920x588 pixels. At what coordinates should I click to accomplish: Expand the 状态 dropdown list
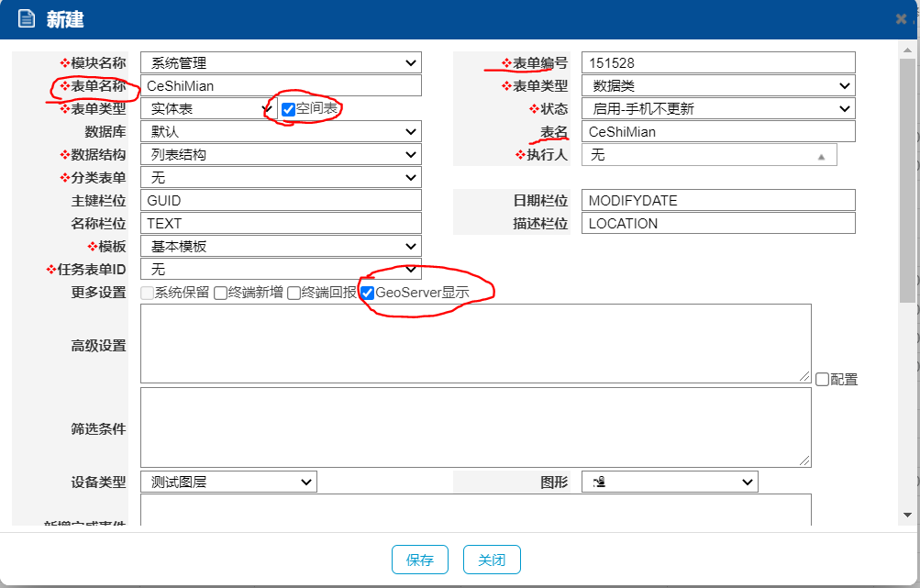pyautogui.click(x=718, y=109)
